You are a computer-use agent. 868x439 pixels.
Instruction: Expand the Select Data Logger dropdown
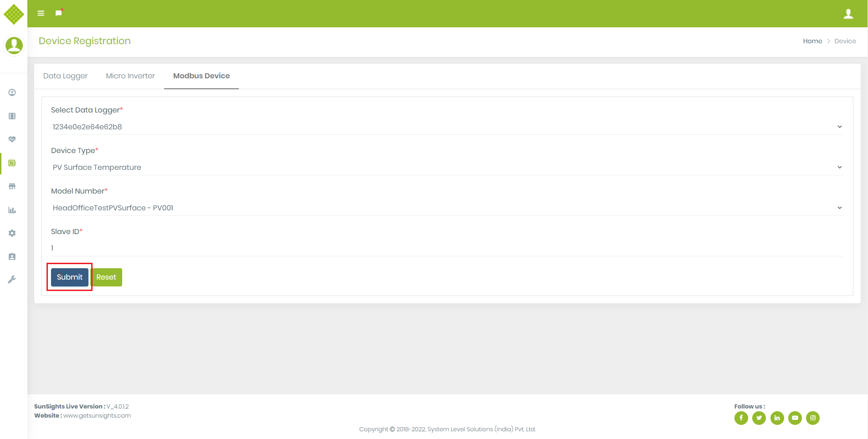(447, 127)
